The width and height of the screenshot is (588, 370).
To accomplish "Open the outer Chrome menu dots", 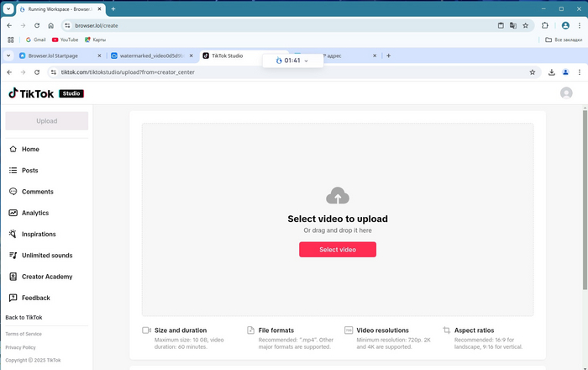I will point(580,25).
